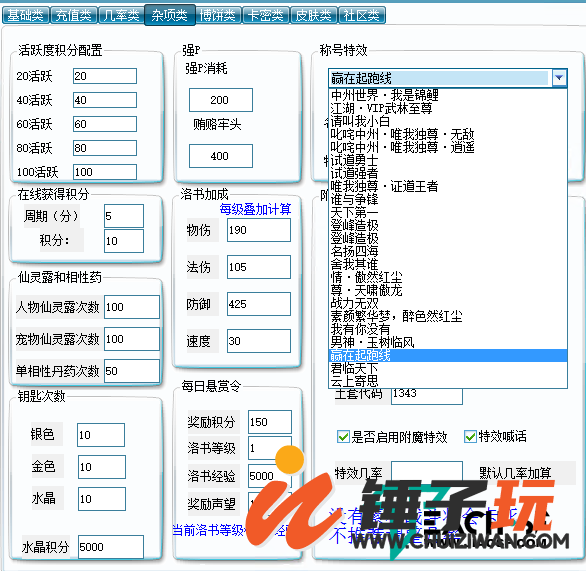Uncheck the 特效喊话 checkbox

pyautogui.click(x=470, y=436)
